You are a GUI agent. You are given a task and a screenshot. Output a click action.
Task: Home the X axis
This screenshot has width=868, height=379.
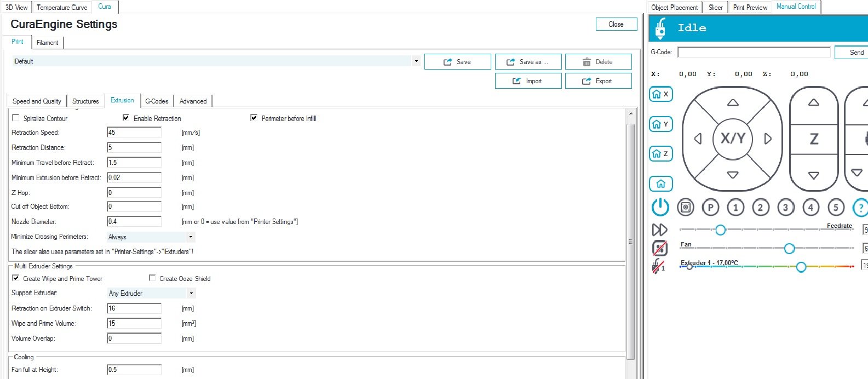click(660, 94)
